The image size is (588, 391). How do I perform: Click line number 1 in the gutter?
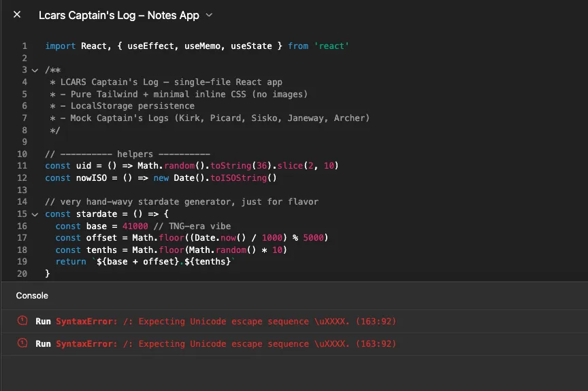click(x=24, y=46)
